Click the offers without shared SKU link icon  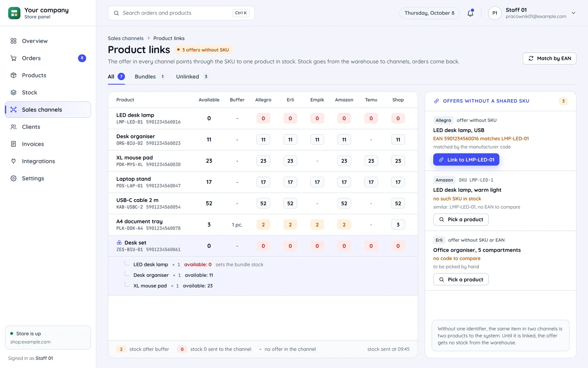437,101
